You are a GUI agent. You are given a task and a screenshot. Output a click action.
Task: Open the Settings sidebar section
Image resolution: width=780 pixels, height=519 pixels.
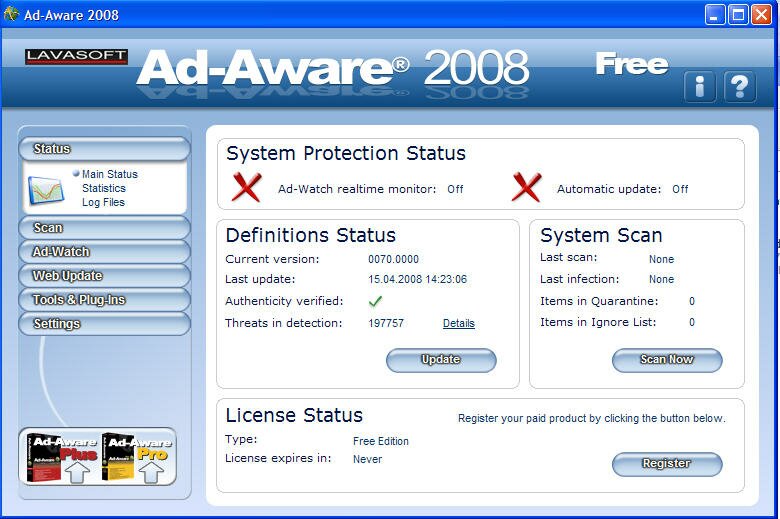pos(104,323)
